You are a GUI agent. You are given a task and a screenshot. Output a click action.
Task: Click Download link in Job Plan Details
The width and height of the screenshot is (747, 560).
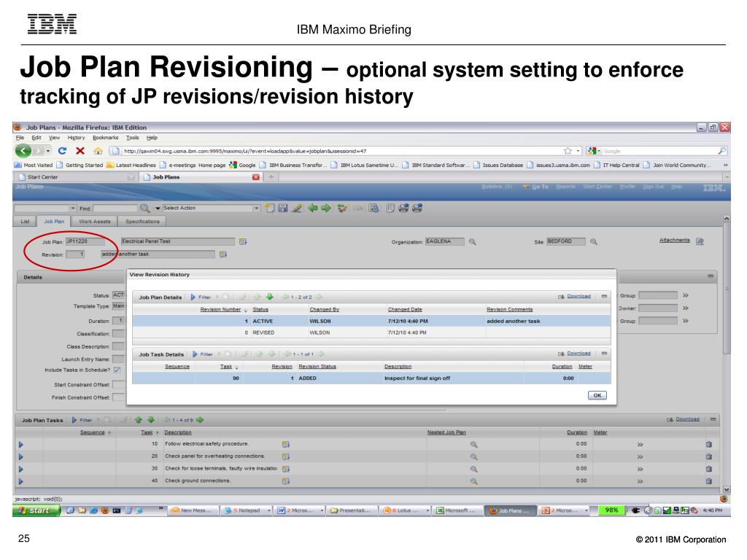point(578,296)
